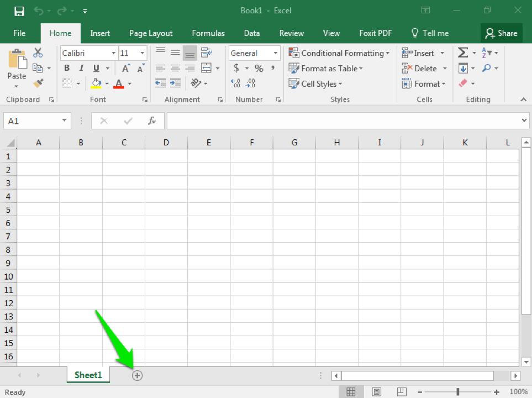
Task: Click the Middle Align icon
Action: pos(175,53)
